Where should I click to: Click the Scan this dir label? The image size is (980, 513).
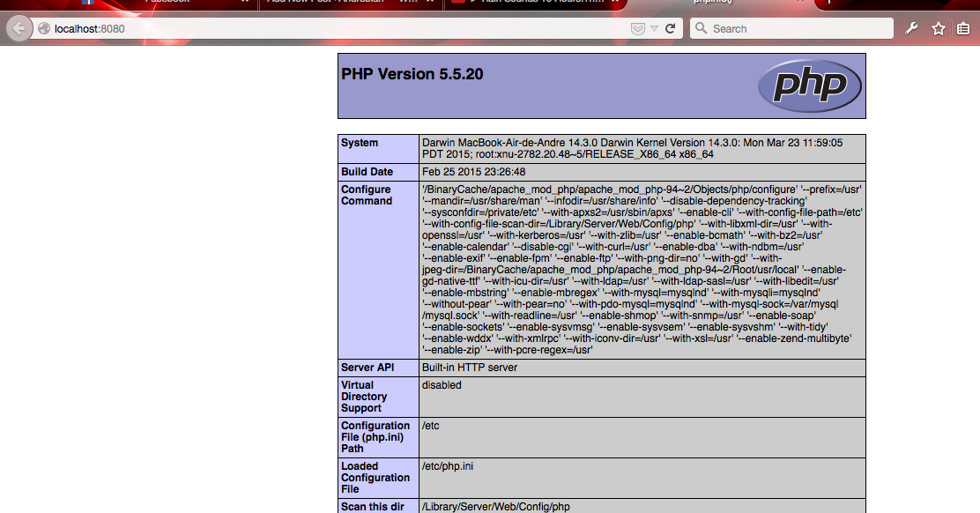(373, 507)
